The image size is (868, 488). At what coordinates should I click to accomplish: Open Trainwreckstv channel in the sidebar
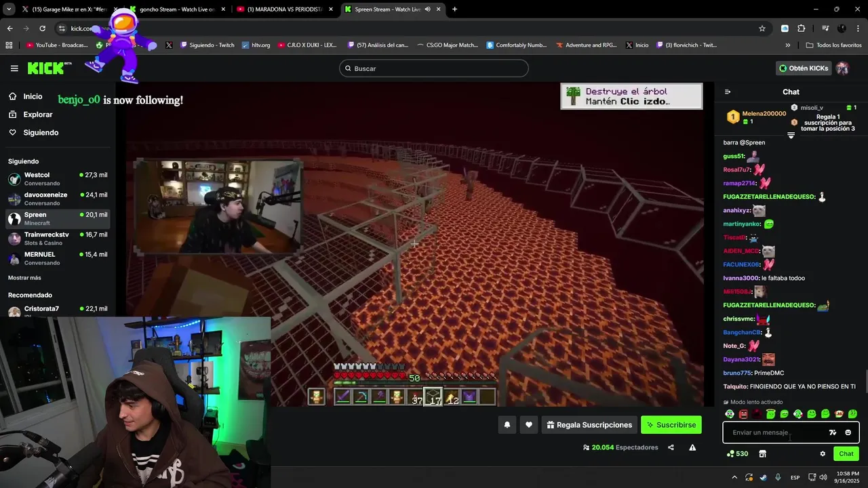click(x=58, y=239)
